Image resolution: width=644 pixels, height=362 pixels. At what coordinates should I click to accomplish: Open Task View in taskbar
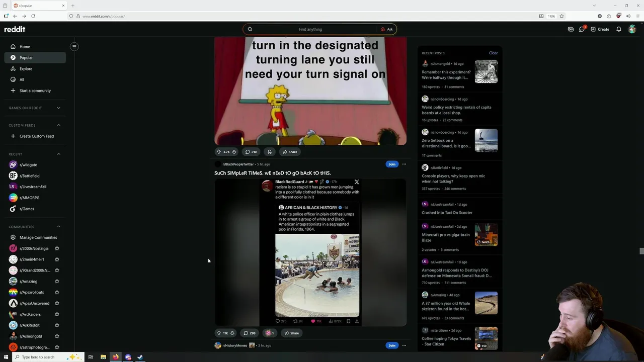click(x=91, y=357)
